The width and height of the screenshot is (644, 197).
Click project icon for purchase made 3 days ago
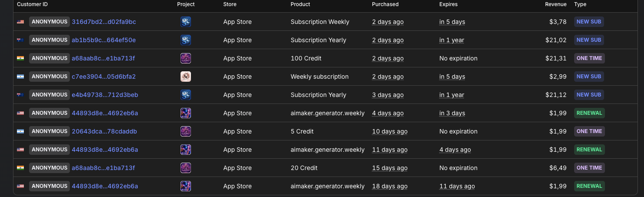coord(186,95)
